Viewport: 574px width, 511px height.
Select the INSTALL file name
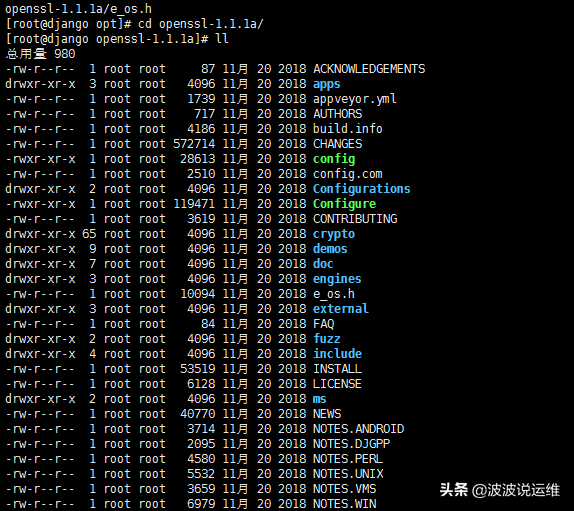click(x=338, y=369)
